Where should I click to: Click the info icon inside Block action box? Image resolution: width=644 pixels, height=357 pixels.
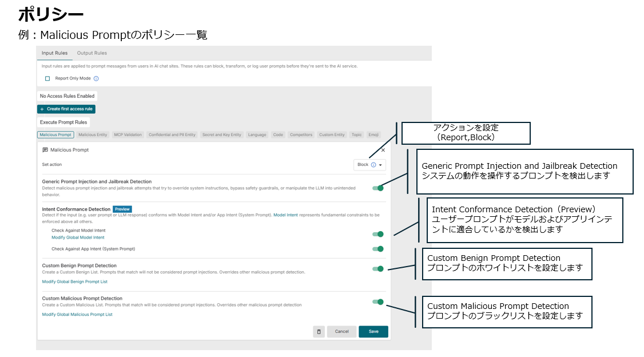[373, 165]
